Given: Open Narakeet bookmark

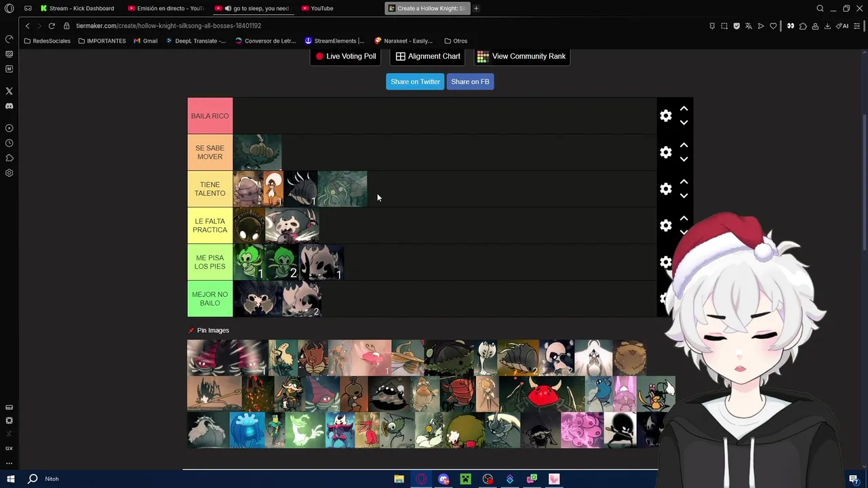Looking at the screenshot, I should click(x=403, y=41).
